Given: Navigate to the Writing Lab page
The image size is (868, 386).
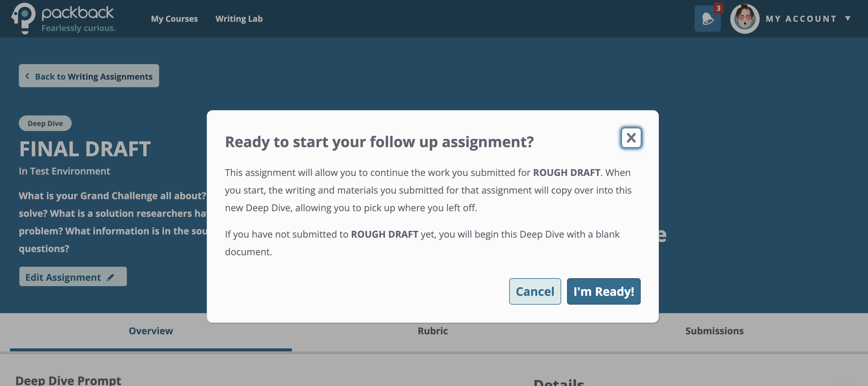Looking at the screenshot, I should point(239,19).
